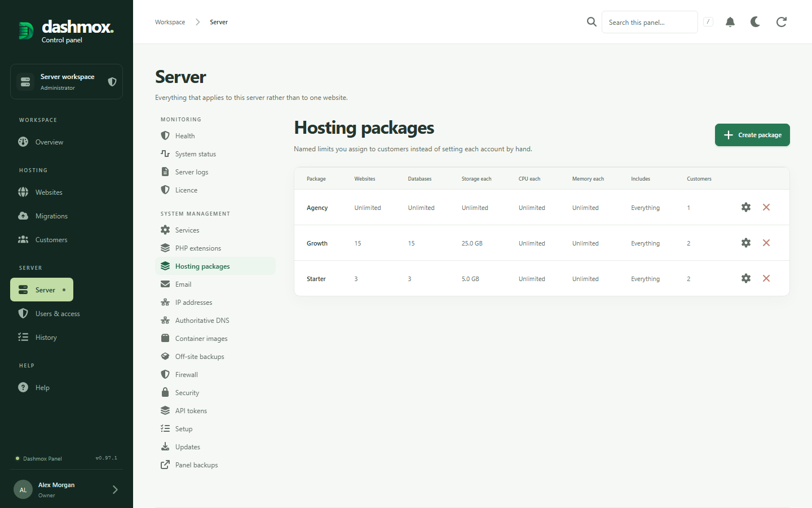Click the Growth package name

click(x=317, y=243)
